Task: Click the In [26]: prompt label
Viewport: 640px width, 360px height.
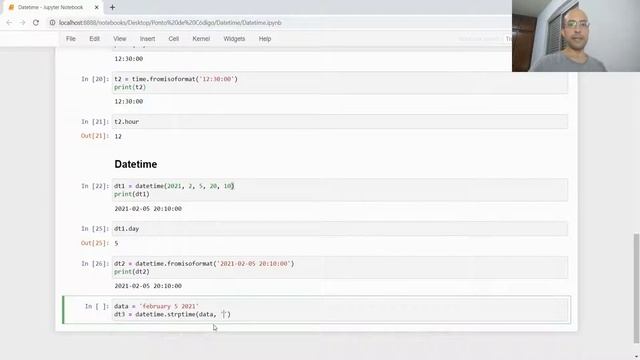Action: 95,264
